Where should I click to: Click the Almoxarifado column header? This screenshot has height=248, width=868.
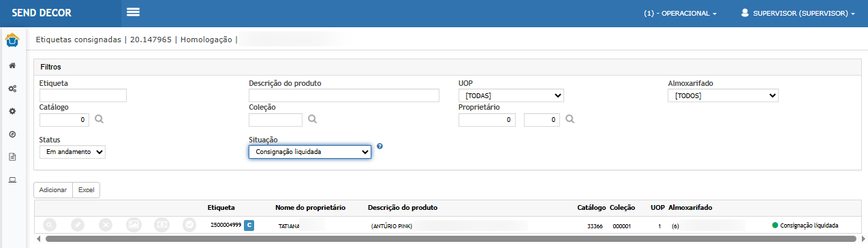tap(691, 207)
